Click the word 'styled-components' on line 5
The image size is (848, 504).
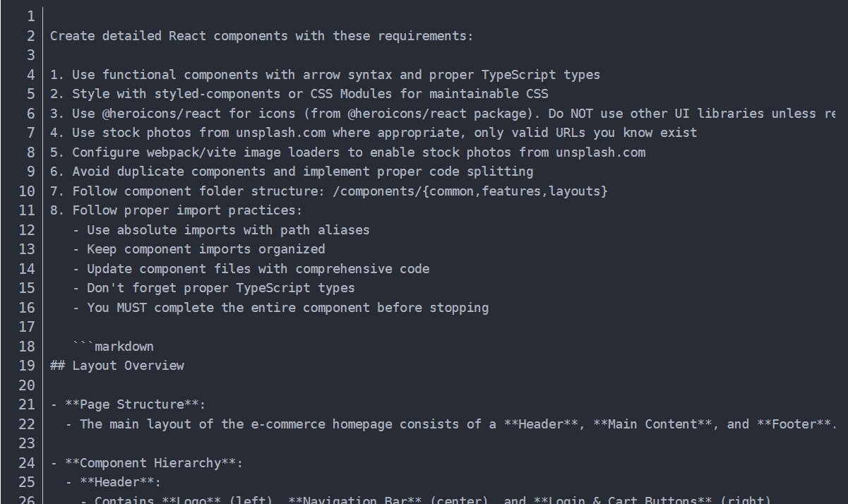(217, 94)
